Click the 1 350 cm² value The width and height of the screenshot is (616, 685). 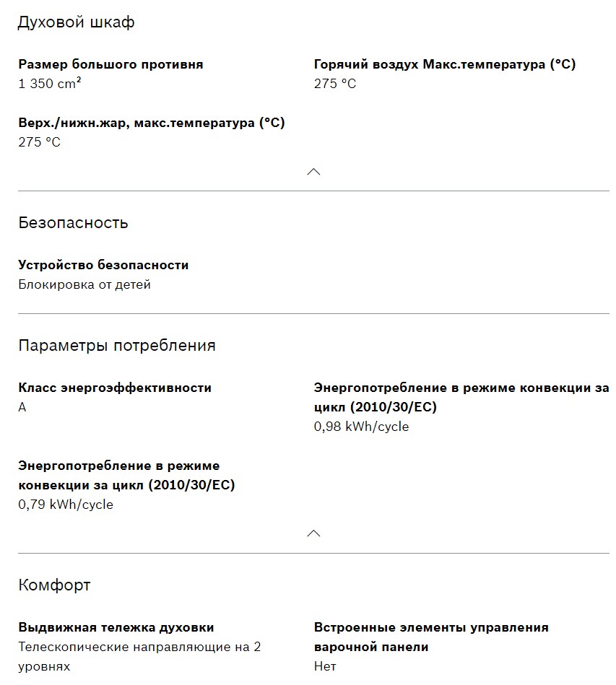[x=49, y=84]
